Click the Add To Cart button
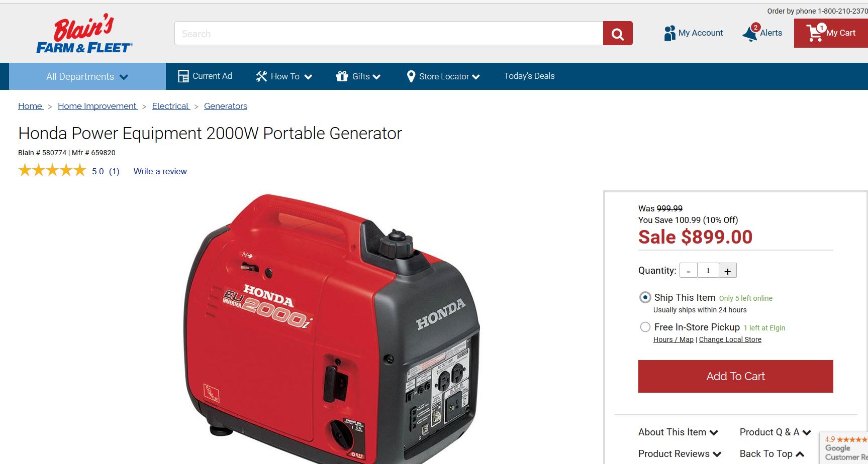Viewport: 868px width, 464px height. (735, 376)
